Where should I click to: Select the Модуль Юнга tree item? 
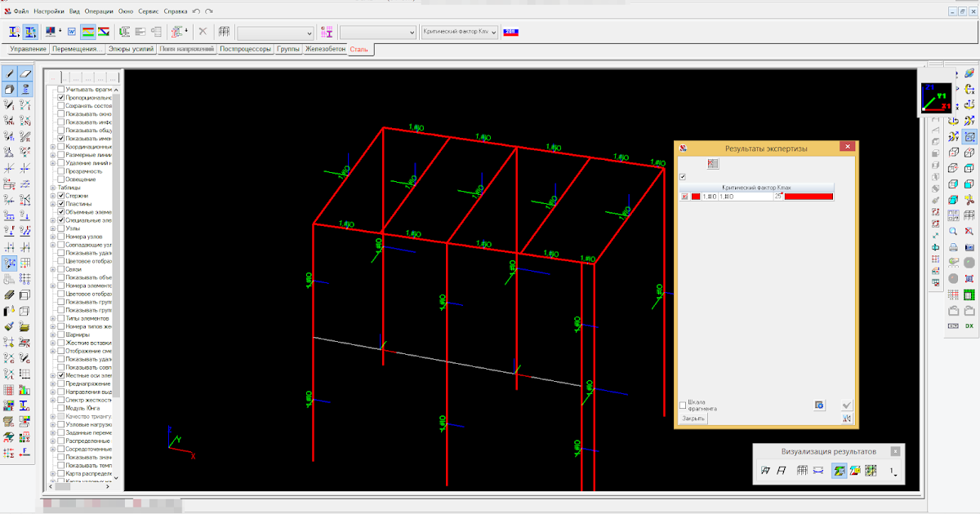click(x=81, y=408)
